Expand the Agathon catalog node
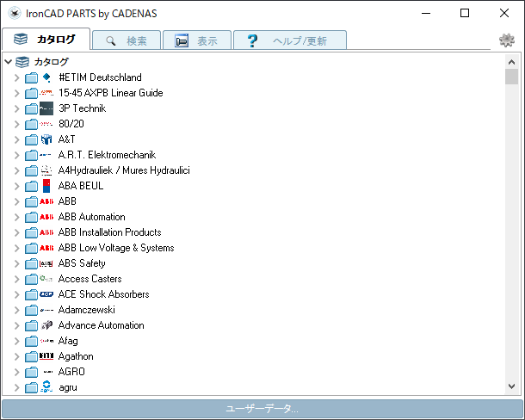The image size is (525, 420). point(16,356)
